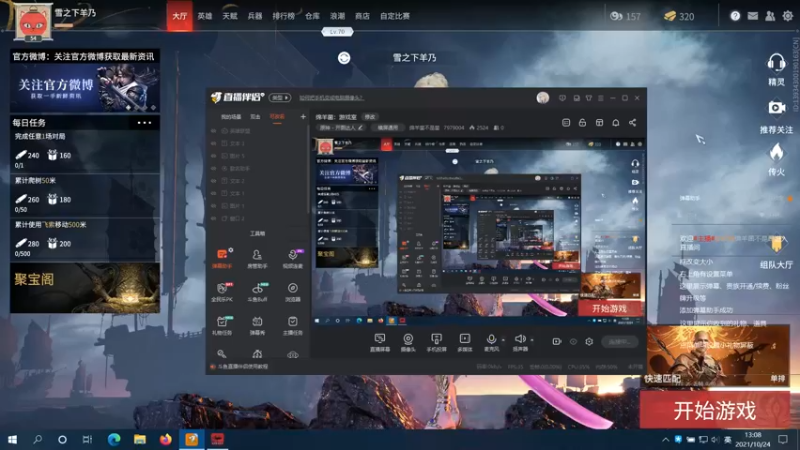Click the bell notification icon in streaming app
800x450 pixels.
point(616,122)
